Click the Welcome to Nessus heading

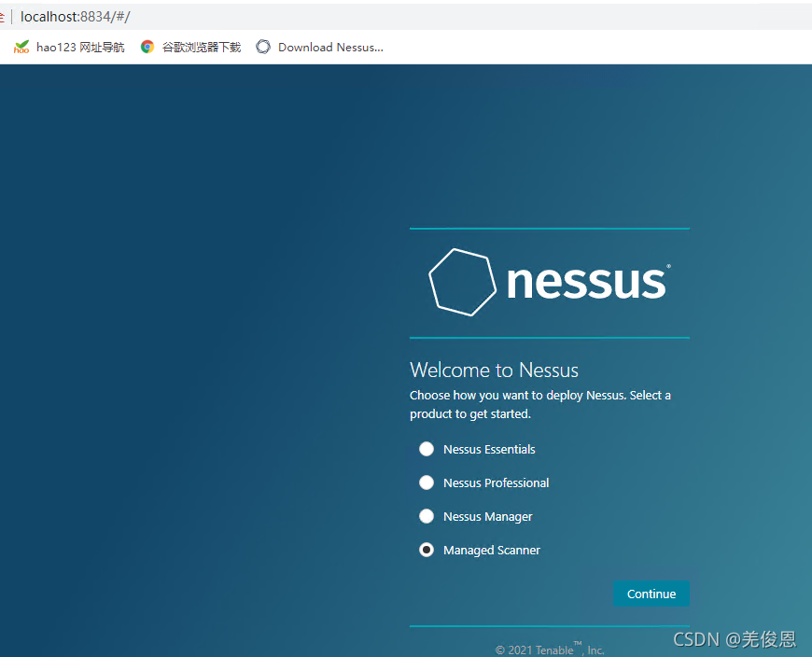click(x=494, y=370)
